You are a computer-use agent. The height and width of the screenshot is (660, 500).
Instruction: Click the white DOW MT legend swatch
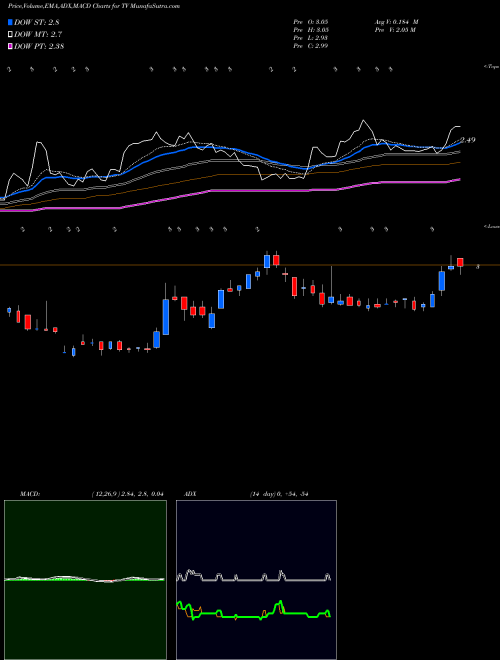11,34
